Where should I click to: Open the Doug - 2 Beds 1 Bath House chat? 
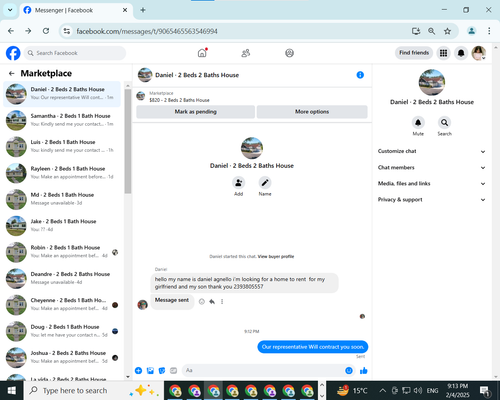point(63,331)
